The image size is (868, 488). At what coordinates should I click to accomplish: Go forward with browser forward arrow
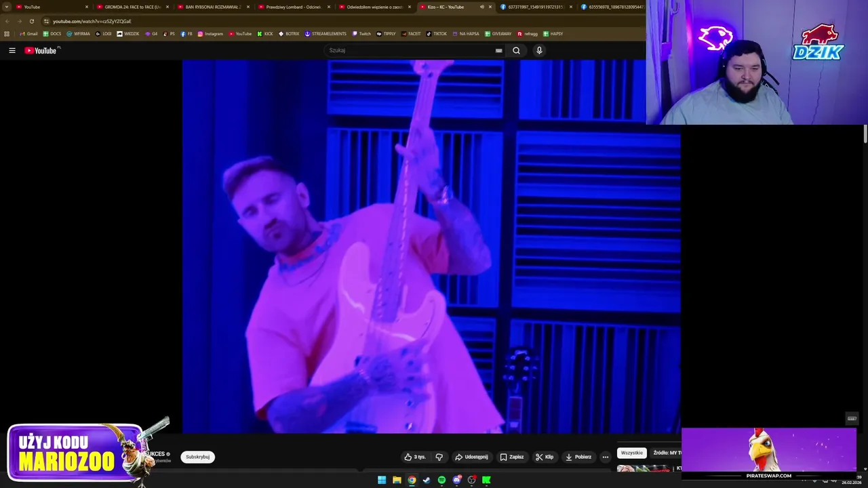19,21
